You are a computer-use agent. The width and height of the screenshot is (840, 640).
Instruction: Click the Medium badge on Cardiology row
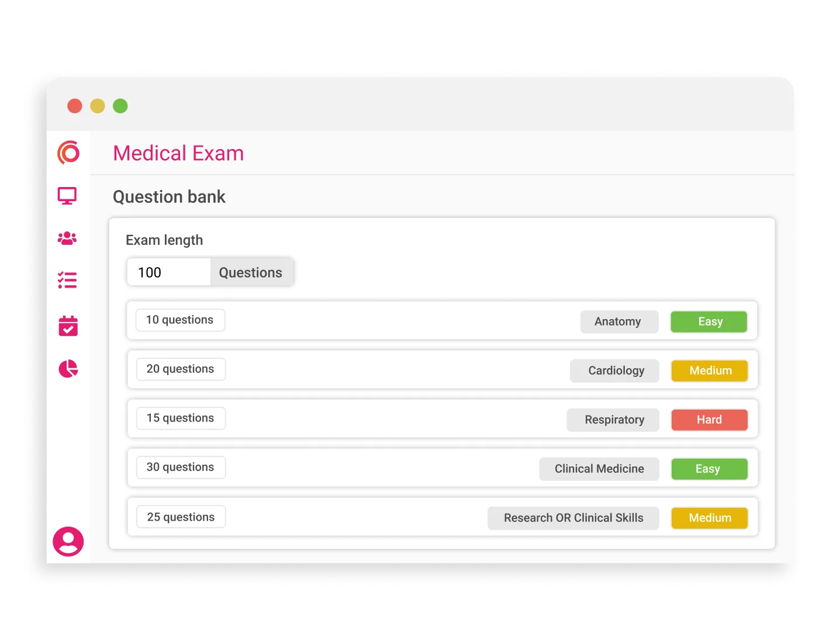click(x=709, y=371)
